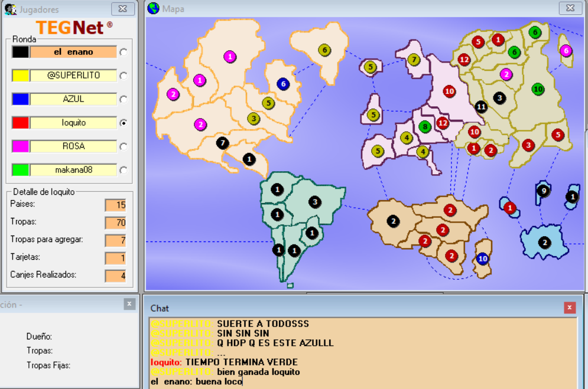588x389 pixels.
Task: Click the AZUL player name field
Action: [73, 99]
